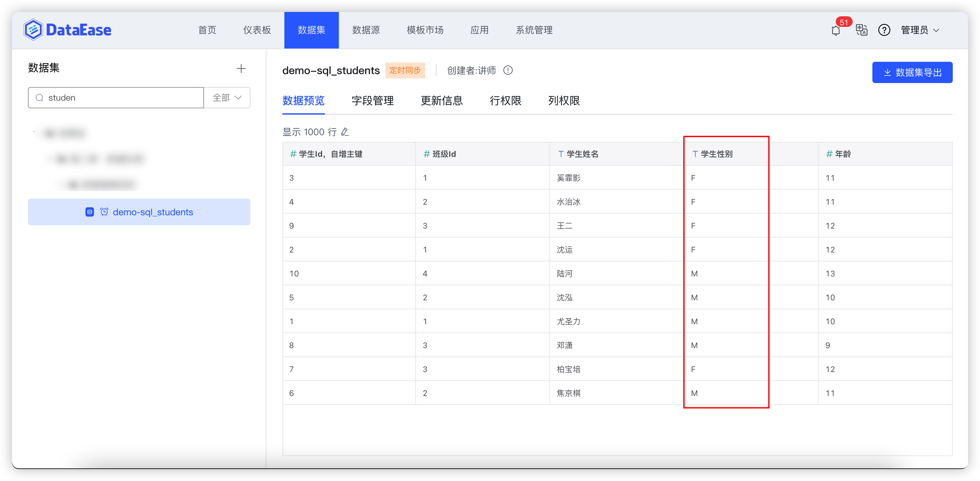Screen dimensions: 980x481
Task: Click the info icon next to 创建者:讲师
Action: point(508,70)
